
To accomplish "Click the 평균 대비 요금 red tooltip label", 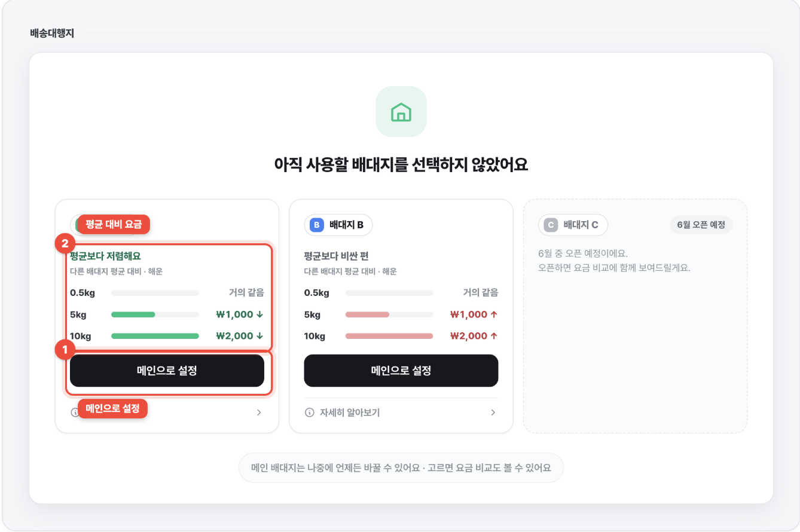I will point(114,225).
